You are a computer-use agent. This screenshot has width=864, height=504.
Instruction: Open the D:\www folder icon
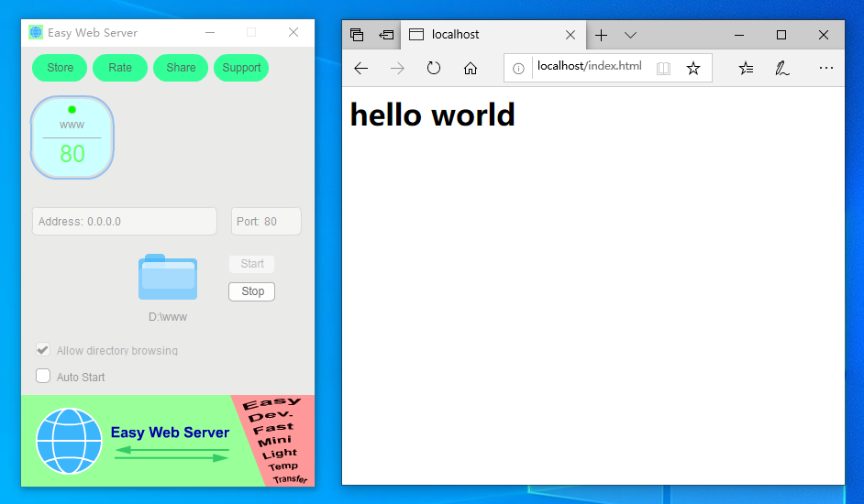click(x=168, y=277)
